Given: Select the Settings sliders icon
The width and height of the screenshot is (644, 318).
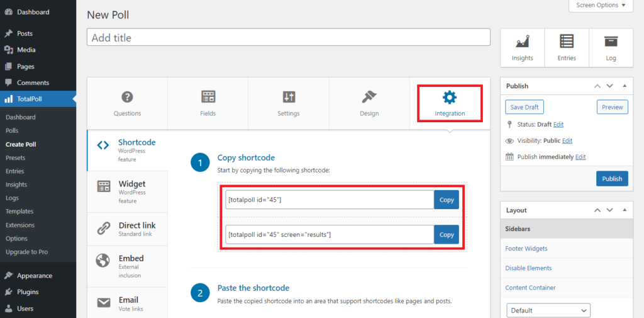Looking at the screenshot, I should tap(288, 97).
